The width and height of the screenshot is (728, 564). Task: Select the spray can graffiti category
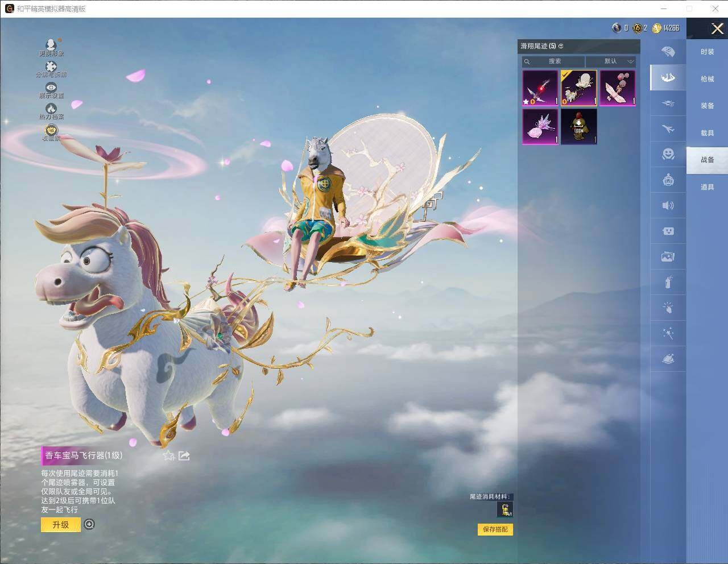coord(668,282)
